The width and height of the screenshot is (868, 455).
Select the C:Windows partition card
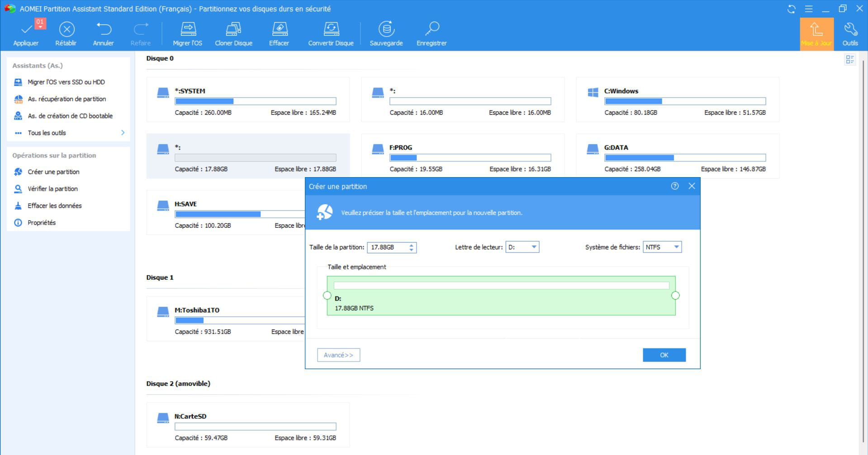tap(677, 99)
